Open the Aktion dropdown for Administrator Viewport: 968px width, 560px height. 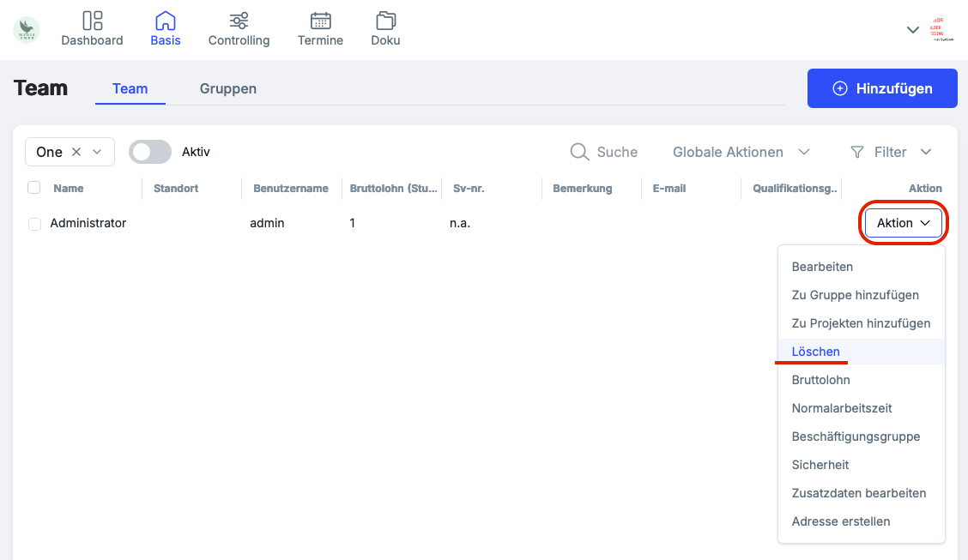903,223
